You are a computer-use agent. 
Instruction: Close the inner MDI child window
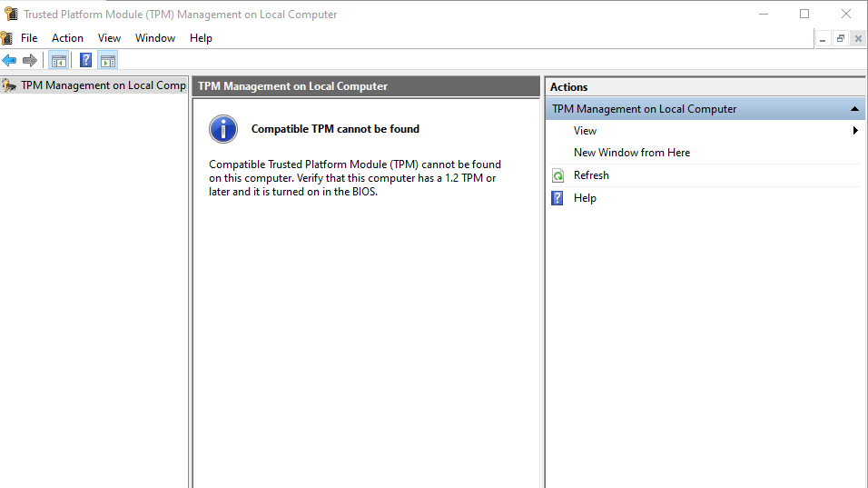858,39
